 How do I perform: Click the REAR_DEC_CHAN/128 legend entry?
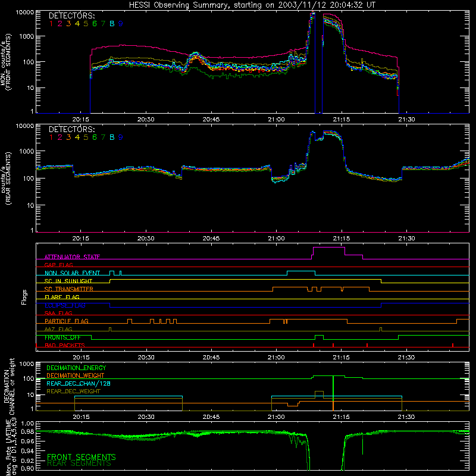(79, 384)
